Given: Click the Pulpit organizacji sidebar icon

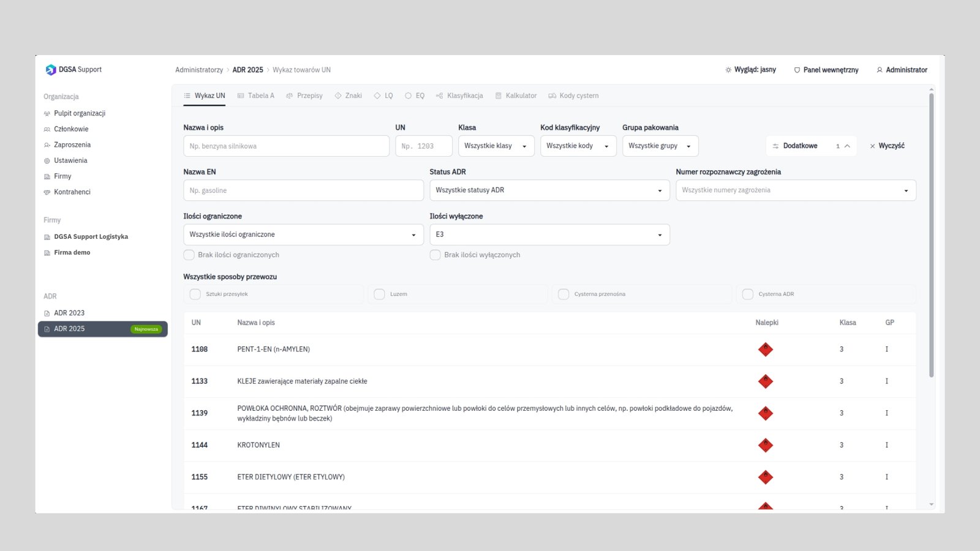Looking at the screenshot, I should pos(47,113).
